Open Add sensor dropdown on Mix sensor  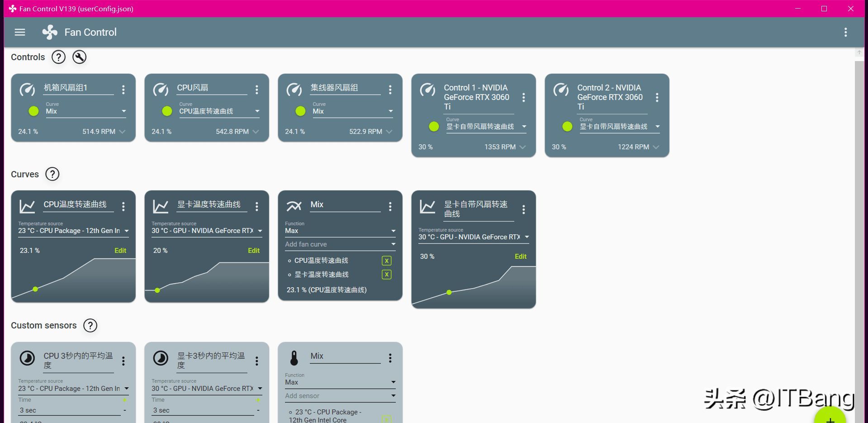340,396
